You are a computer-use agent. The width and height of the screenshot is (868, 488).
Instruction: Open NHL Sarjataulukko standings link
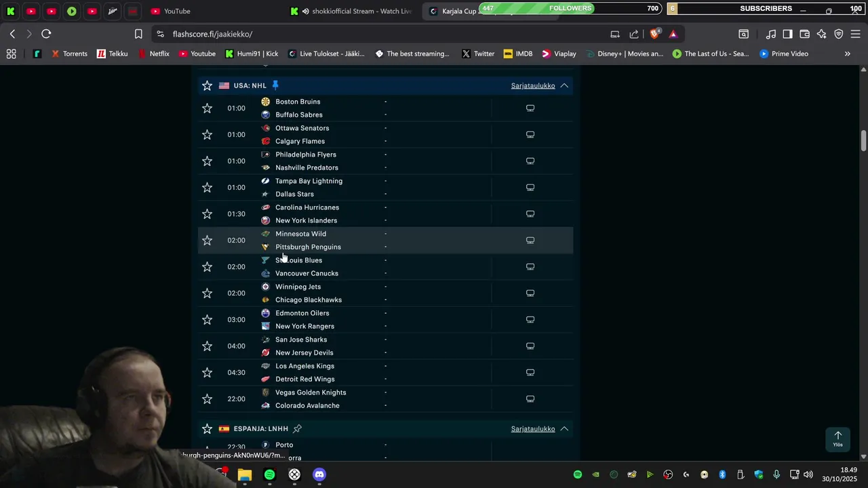[x=533, y=86]
